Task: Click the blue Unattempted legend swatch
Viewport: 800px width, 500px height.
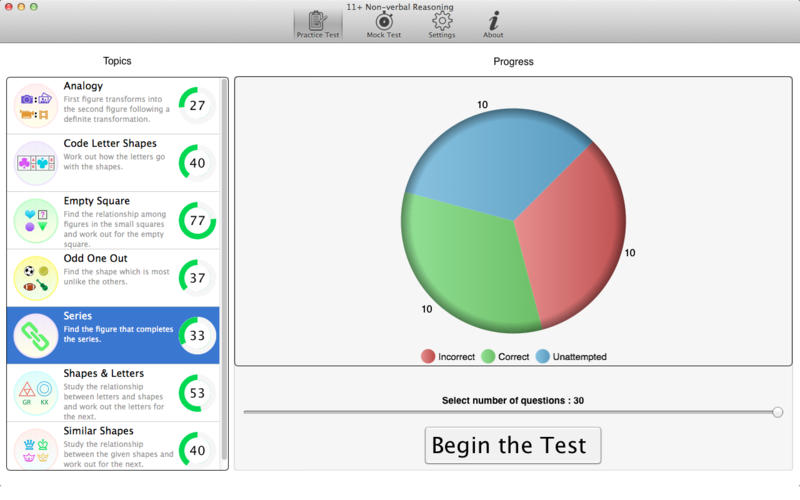Action: [543, 357]
